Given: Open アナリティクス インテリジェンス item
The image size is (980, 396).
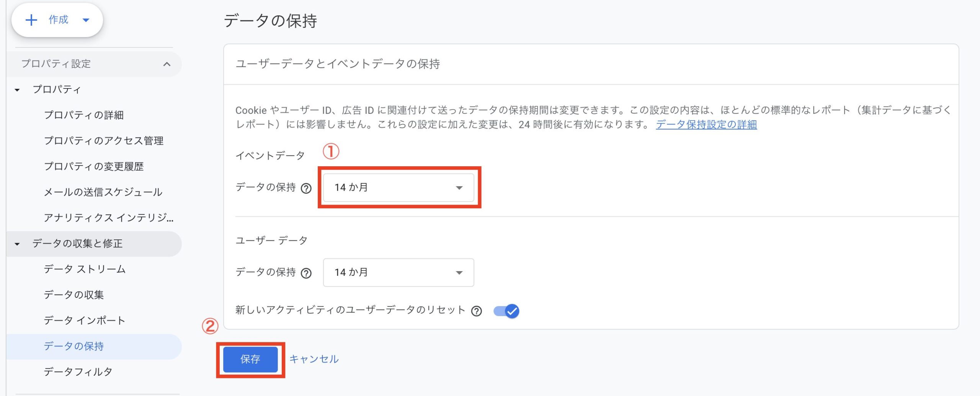Looking at the screenshot, I should pos(109,218).
